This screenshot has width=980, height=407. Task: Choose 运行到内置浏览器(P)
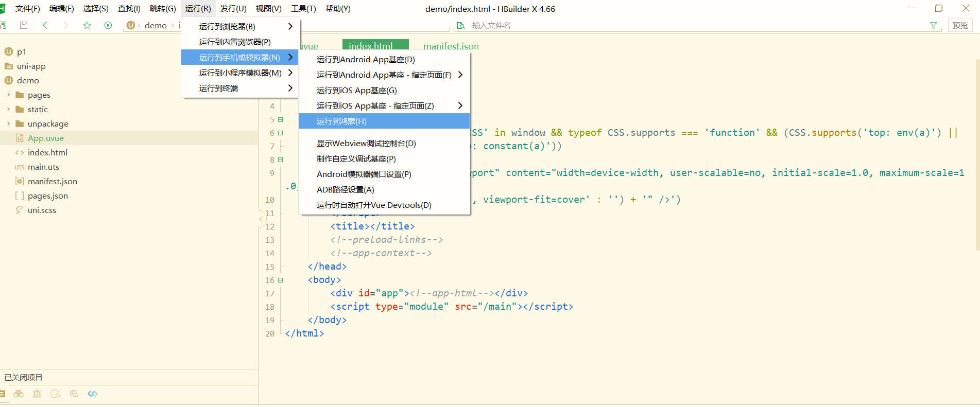(240, 42)
